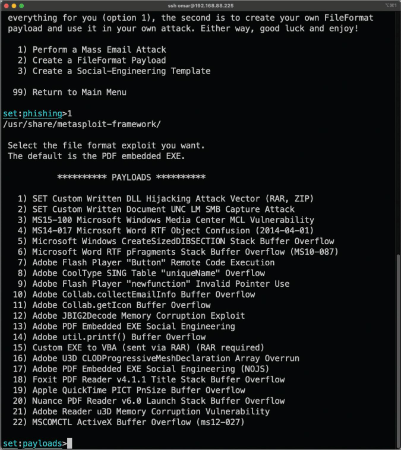Click payload 7 Adobe Flash Player Button line
The height and width of the screenshot is (450, 401).
click(x=146, y=263)
